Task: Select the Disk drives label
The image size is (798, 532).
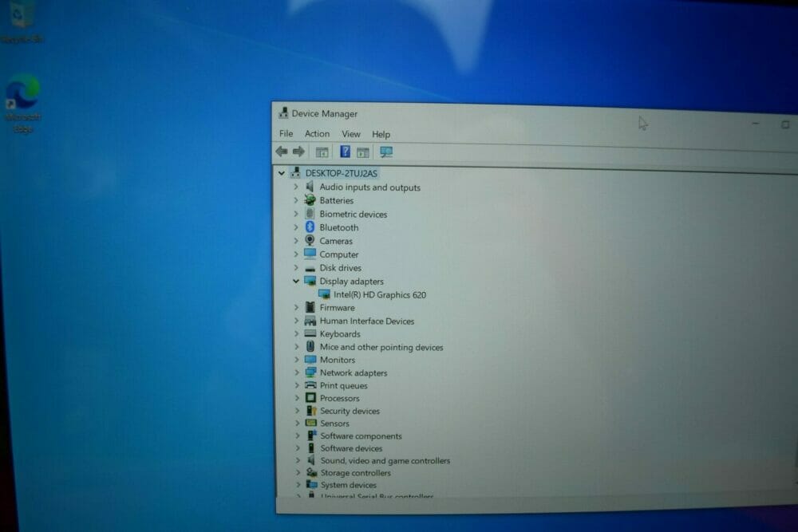Action: pos(340,268)
